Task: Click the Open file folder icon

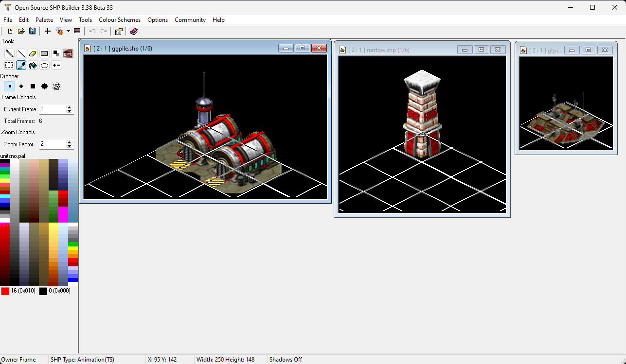Action: click(x=21, y=31)
